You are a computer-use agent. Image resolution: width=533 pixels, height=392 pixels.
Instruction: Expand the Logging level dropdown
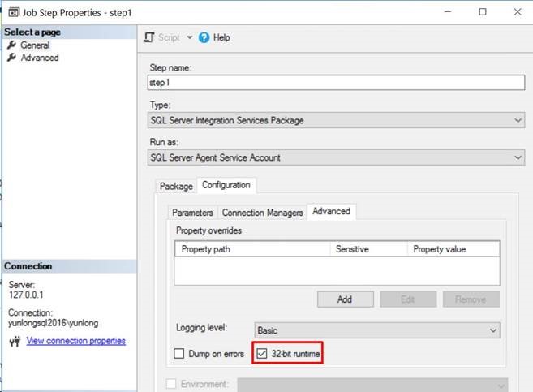click(492, 330)
